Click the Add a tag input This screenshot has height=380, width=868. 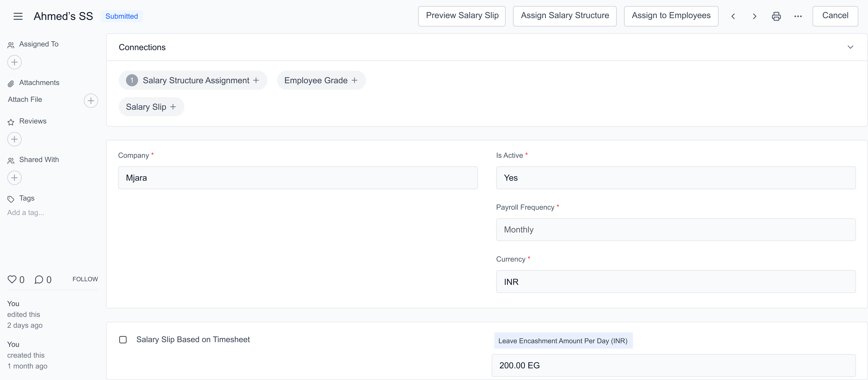pos(26,212)
